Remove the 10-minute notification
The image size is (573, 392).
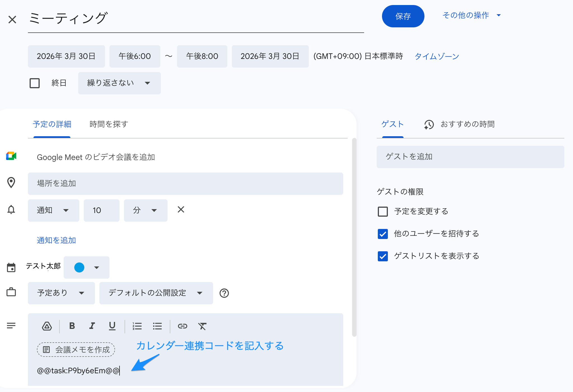181,209
